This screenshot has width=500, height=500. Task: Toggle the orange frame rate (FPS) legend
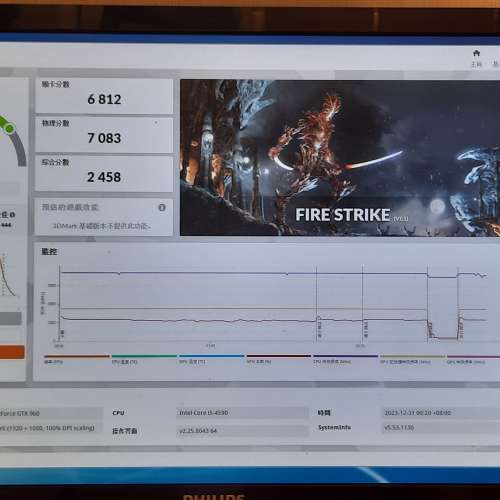[77, 359]
